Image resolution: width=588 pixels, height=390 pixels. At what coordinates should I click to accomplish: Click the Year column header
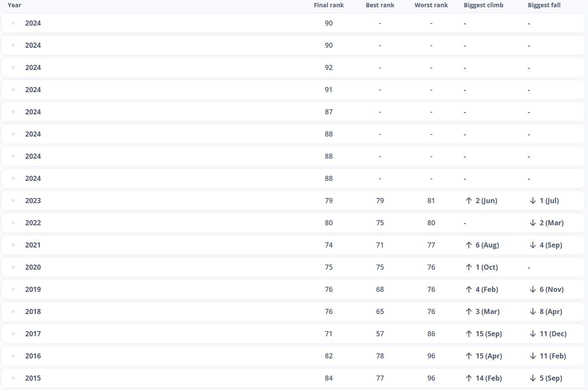click(15, 5)
